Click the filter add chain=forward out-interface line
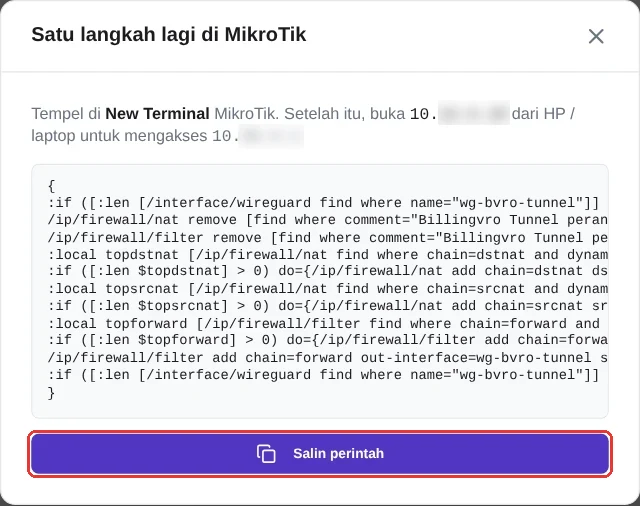This screenshot has height=506, width=640. tap(327, 358)
